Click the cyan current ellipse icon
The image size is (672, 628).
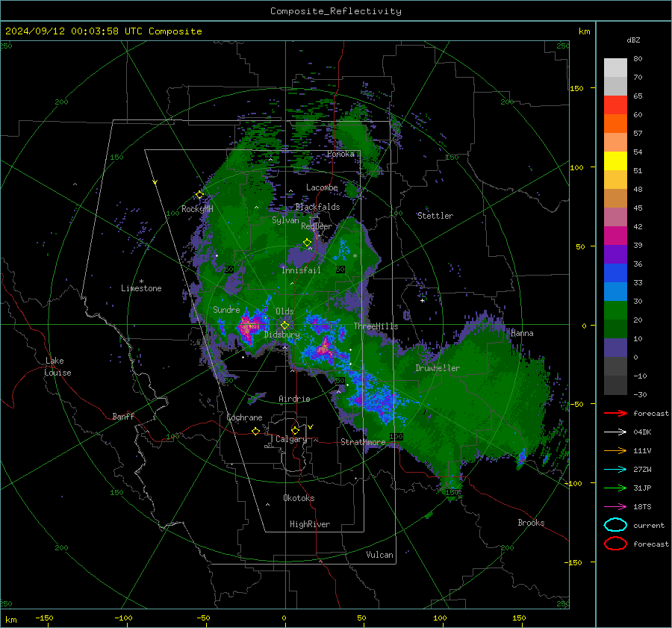pos(615,525)
